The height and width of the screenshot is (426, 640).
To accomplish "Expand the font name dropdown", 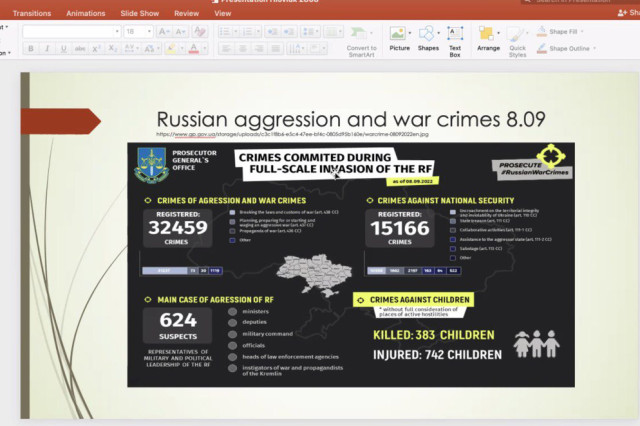I will pos(117,31).
